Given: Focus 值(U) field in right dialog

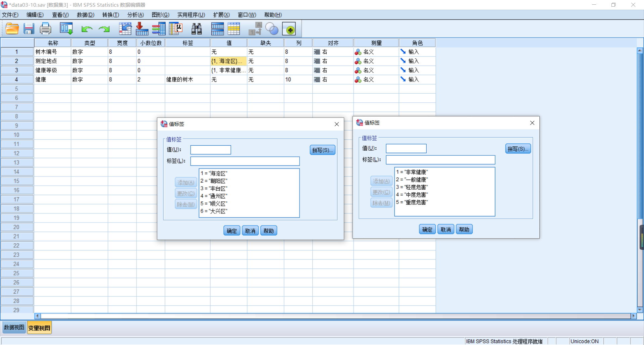Looking at the screenshot, I should pos(406,148).
